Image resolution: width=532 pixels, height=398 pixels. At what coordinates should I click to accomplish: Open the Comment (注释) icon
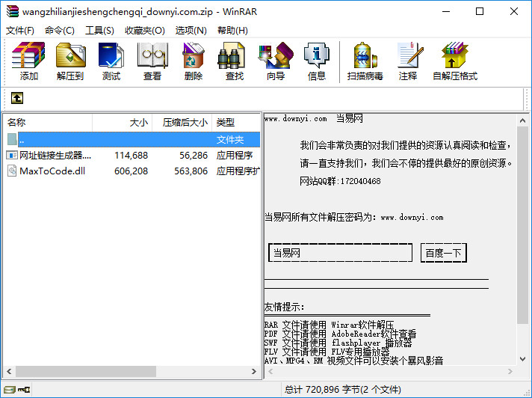(408, 61)
